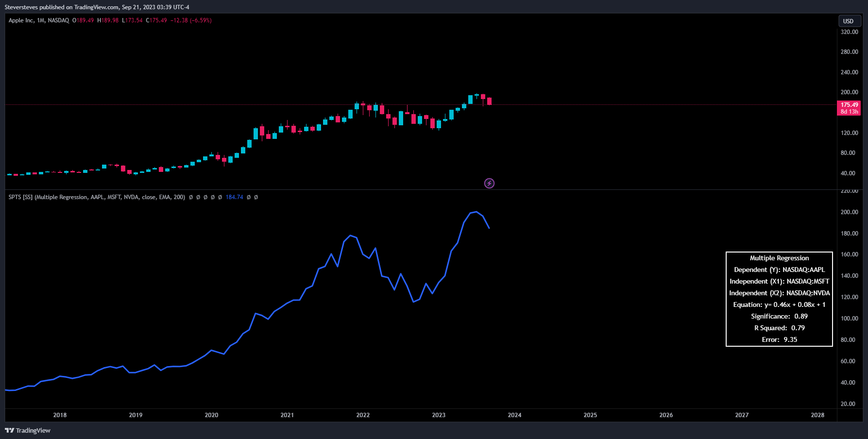Click the 2021 label on the time axis
868x439 pixels.
pos(287,415)
